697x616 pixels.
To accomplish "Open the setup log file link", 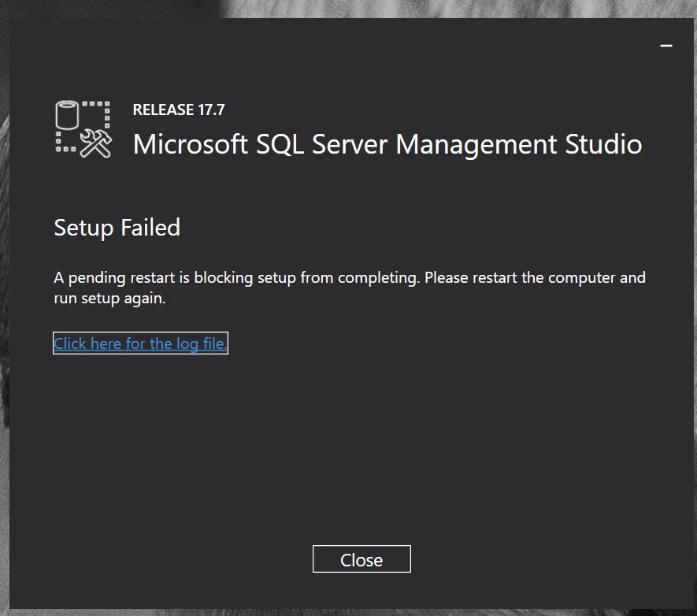I will [140, 343].
